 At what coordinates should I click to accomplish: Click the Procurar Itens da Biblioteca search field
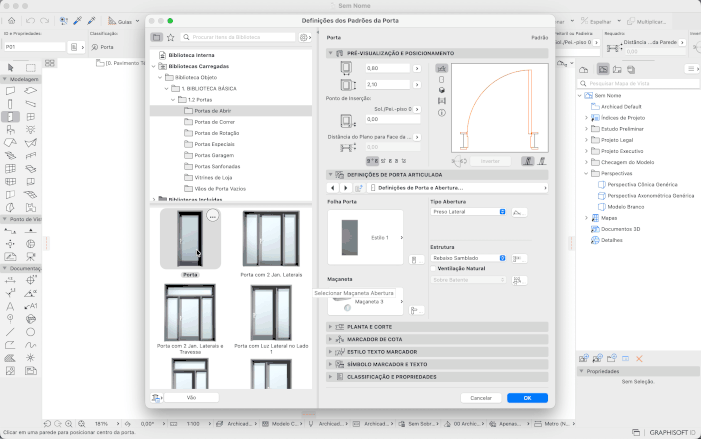click(238, 37)
